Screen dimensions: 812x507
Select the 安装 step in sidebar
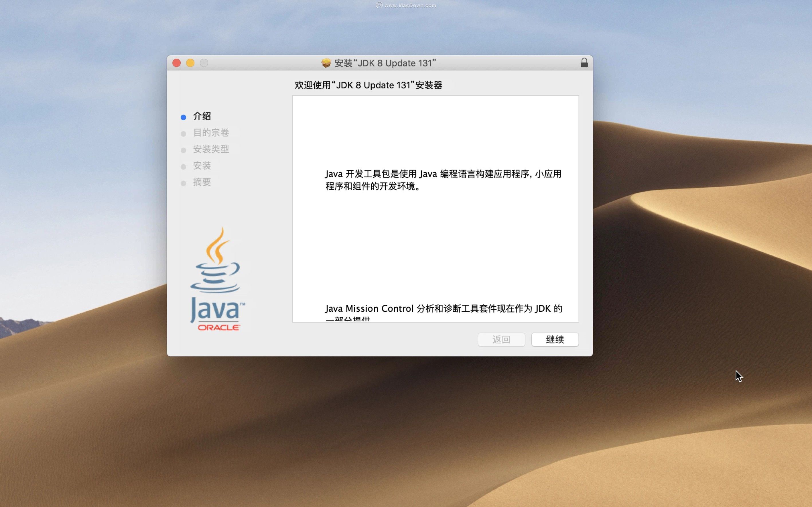coord(202,165)
